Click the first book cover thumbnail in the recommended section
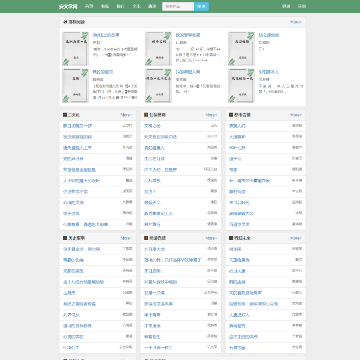360x360 pixels. (75, 49)
